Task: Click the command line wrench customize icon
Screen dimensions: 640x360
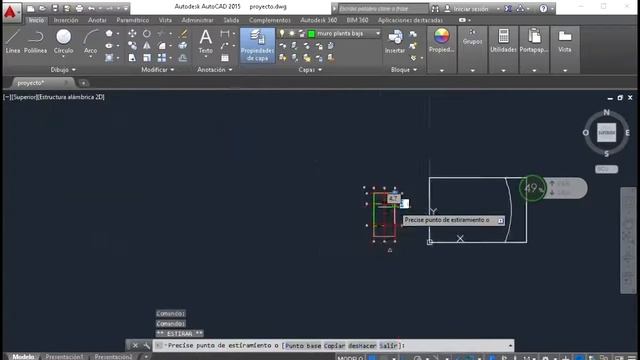Action: click(x=147, y=346)
